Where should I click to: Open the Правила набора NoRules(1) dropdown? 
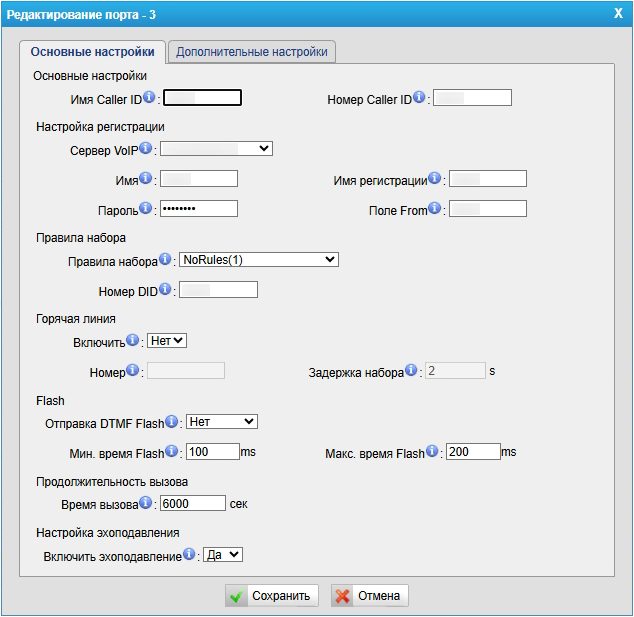[259, 260]
